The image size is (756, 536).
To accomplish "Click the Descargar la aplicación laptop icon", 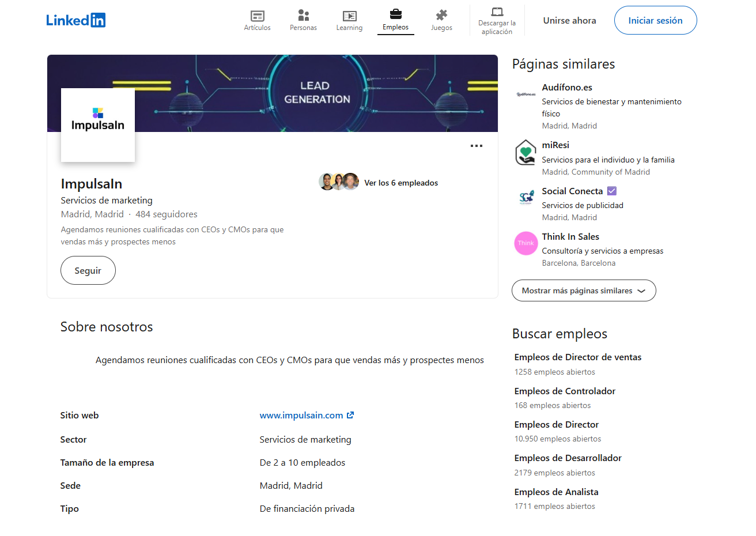I will click(497, 12).
